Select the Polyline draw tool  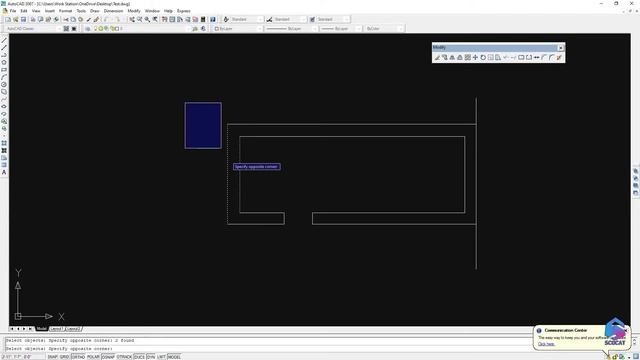[4, 55]
